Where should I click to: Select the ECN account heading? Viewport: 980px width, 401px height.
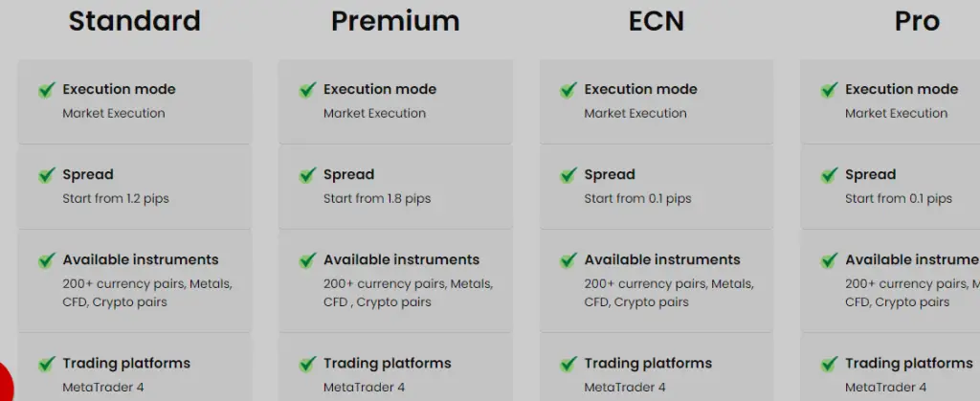[657, 21]
